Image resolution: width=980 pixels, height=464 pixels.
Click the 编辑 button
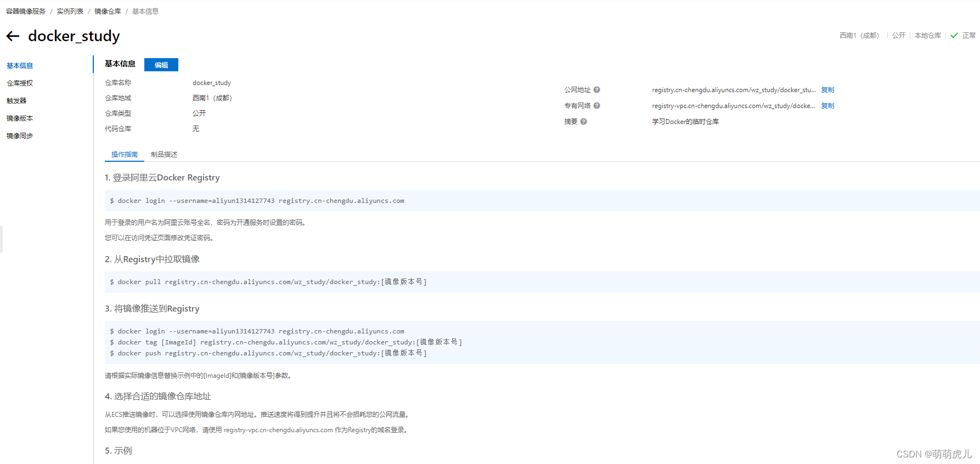[161, 65]
